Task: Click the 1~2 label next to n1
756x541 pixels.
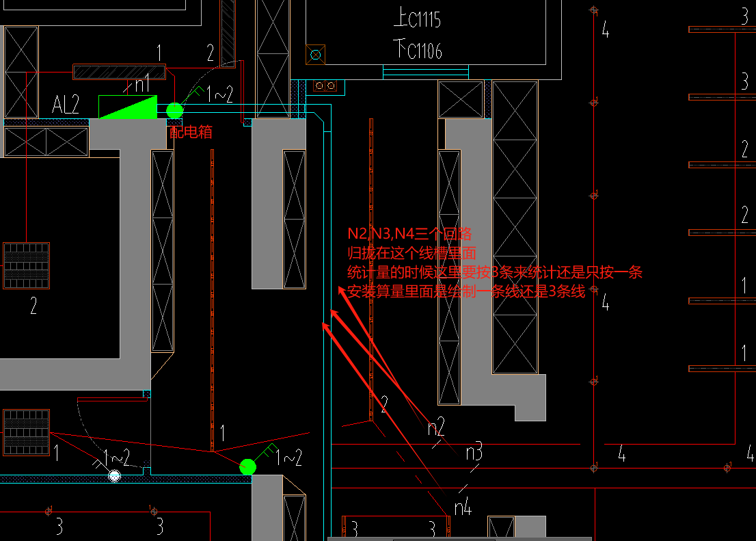Action: (220, 94)
